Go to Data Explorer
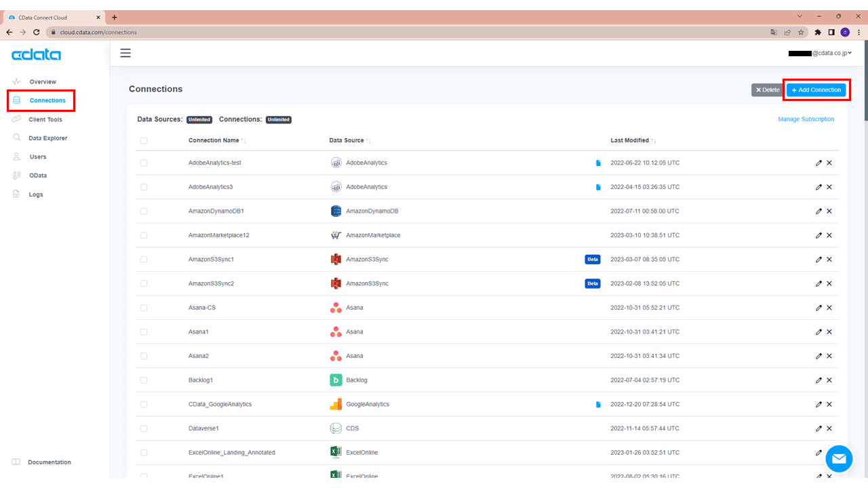This screenshot has width=868, height=488. pos(47,138)
